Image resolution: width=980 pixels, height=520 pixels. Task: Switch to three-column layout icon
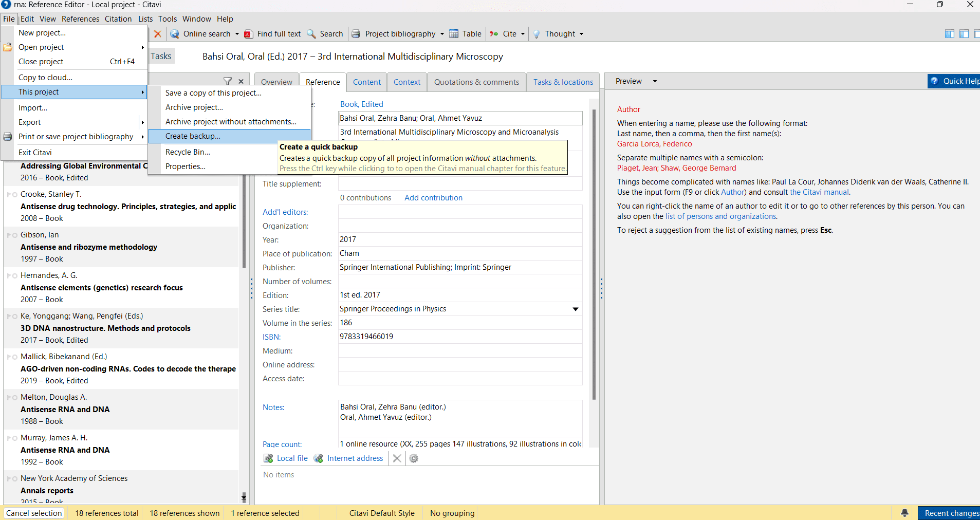click(x=949, y=34)
